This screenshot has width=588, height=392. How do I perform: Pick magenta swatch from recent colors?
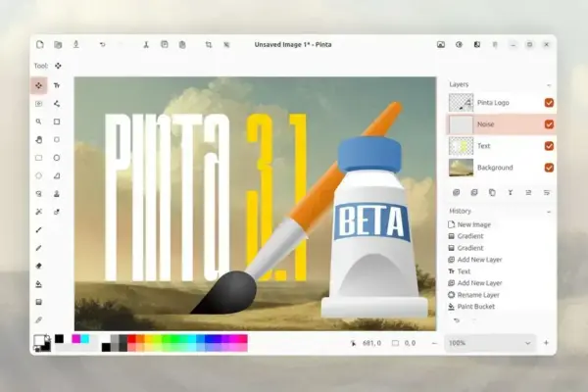pos(76,339)
